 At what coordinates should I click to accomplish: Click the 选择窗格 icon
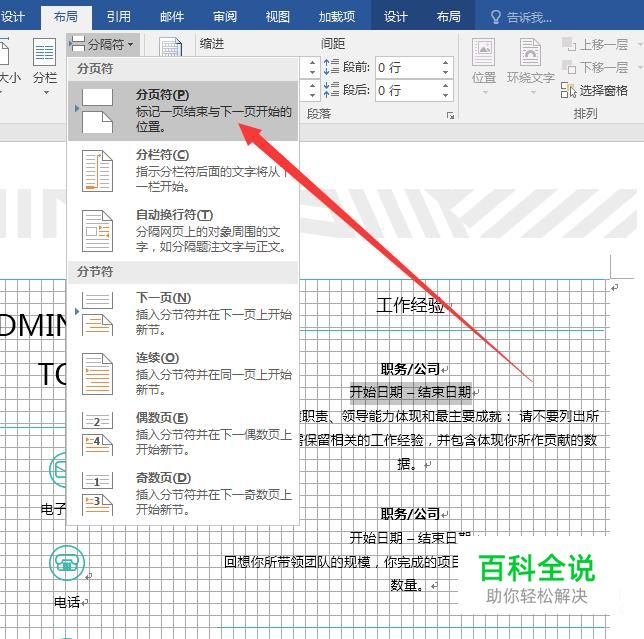pos(568,90)
